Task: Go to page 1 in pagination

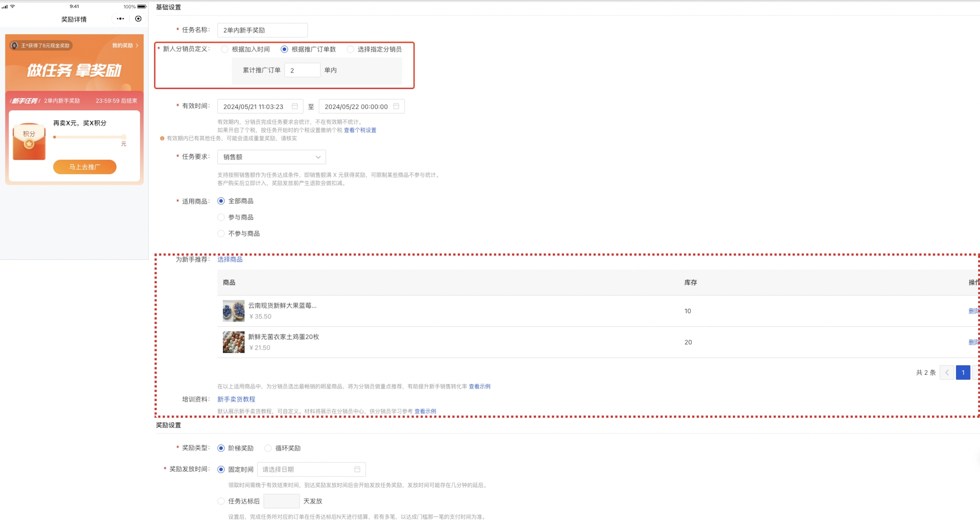Action: click(963, 372)
